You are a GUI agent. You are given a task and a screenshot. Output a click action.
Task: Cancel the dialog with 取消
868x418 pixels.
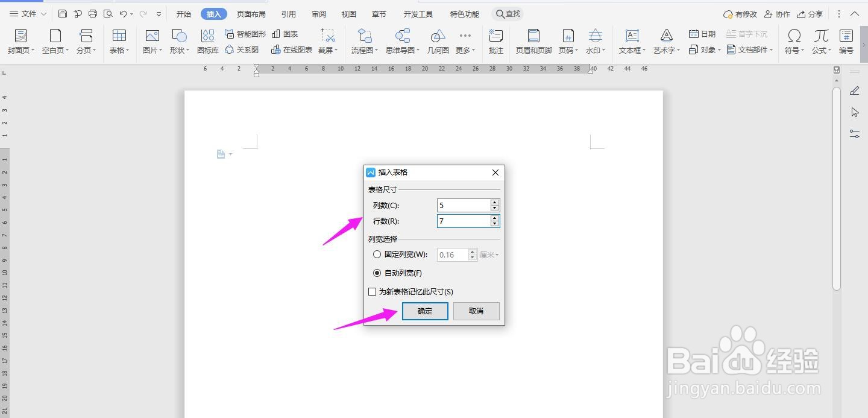[476, 311]
